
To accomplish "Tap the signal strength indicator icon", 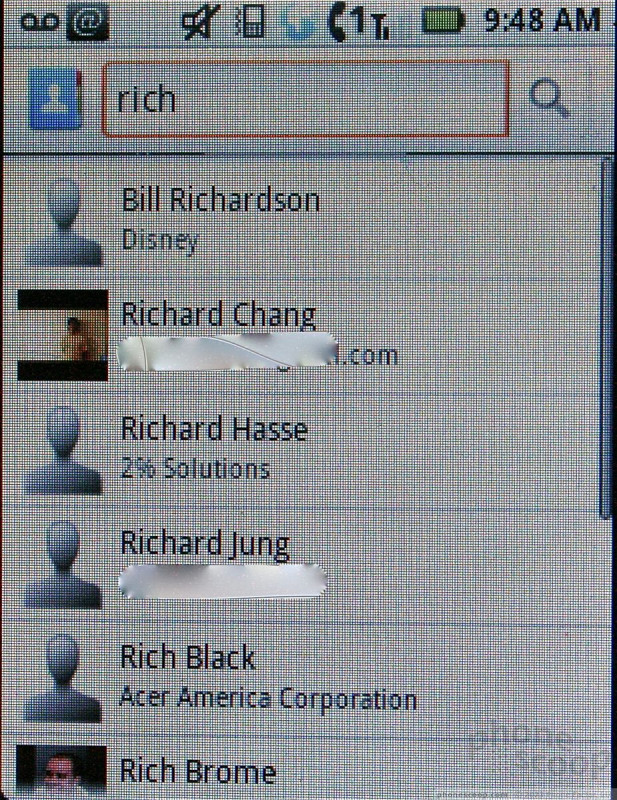I will 360,22.
